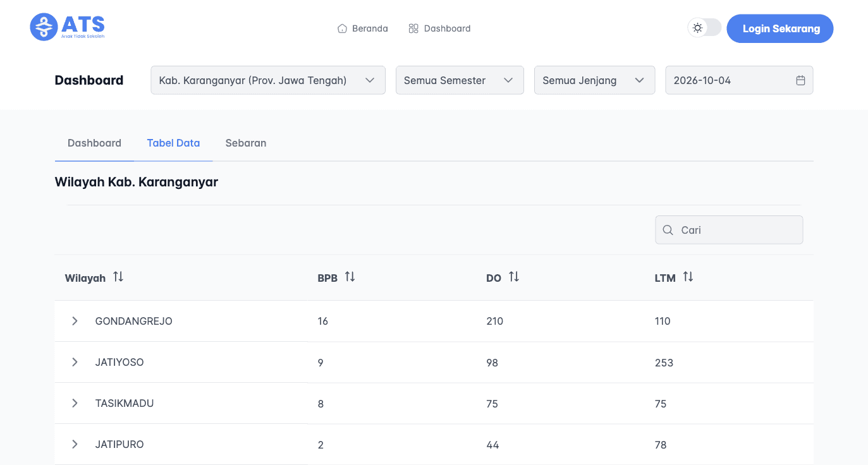Sort table by DO column arrows
Image resolution: width=868 pixels, height=465 pixels.
coord(514,277)
